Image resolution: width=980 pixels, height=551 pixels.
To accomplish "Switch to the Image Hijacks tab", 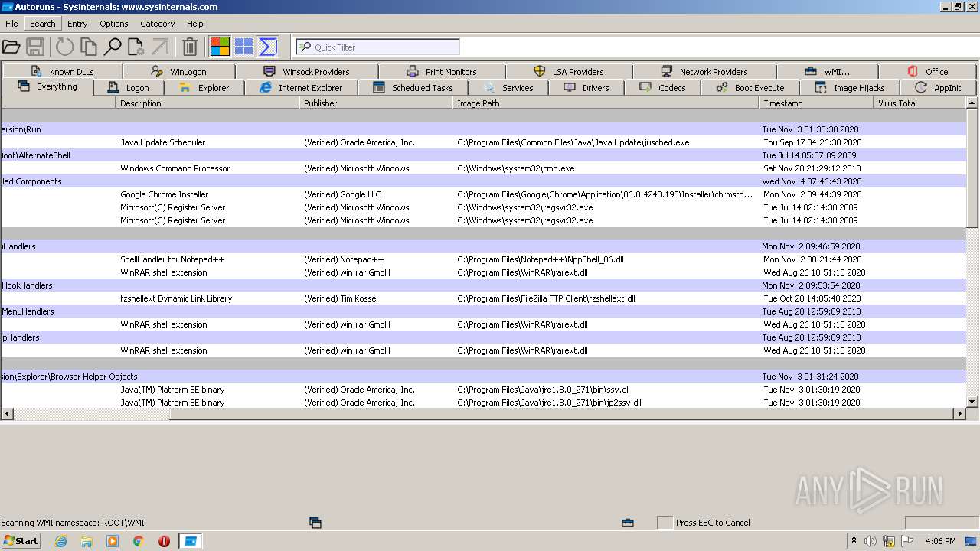I will pos(850,88).
